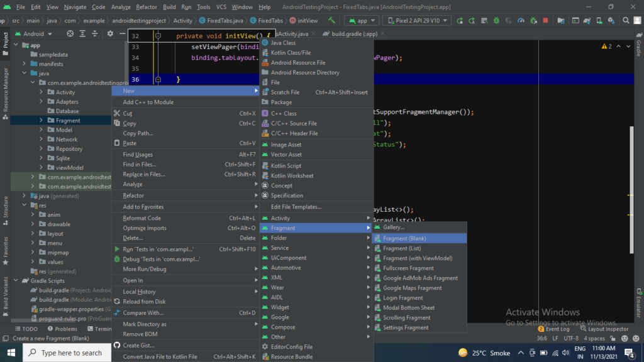Open the Emulator side panel
This screenshot has width=644, height=362.
coord(639,303)
